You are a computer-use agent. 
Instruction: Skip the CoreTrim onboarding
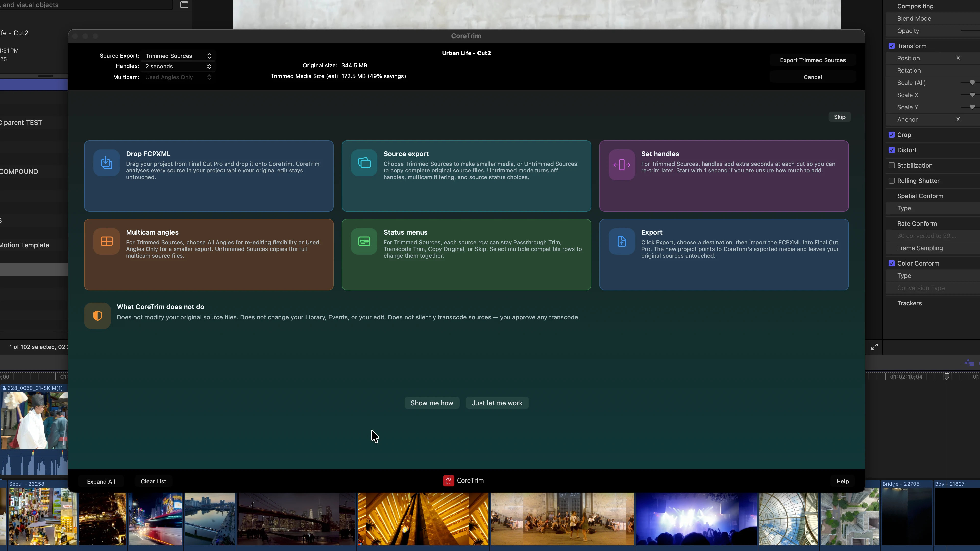point(840,117)
